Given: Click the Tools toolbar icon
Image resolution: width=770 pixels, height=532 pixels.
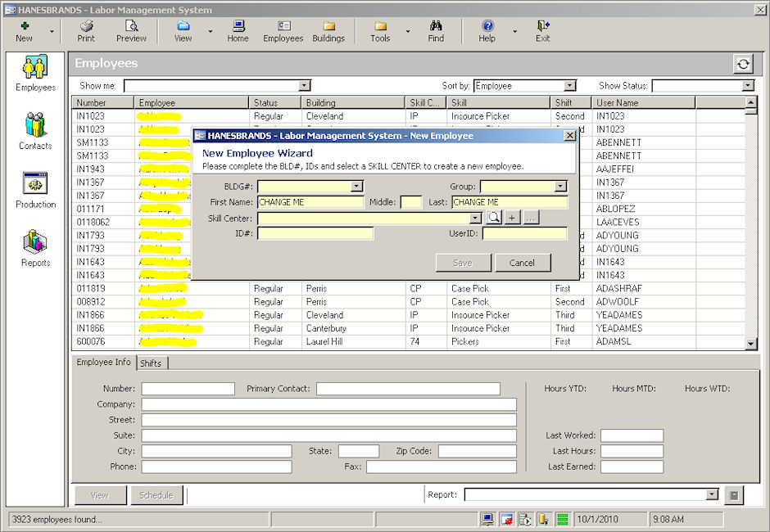Looking at the screenshot, I should (x=380, y=31).
